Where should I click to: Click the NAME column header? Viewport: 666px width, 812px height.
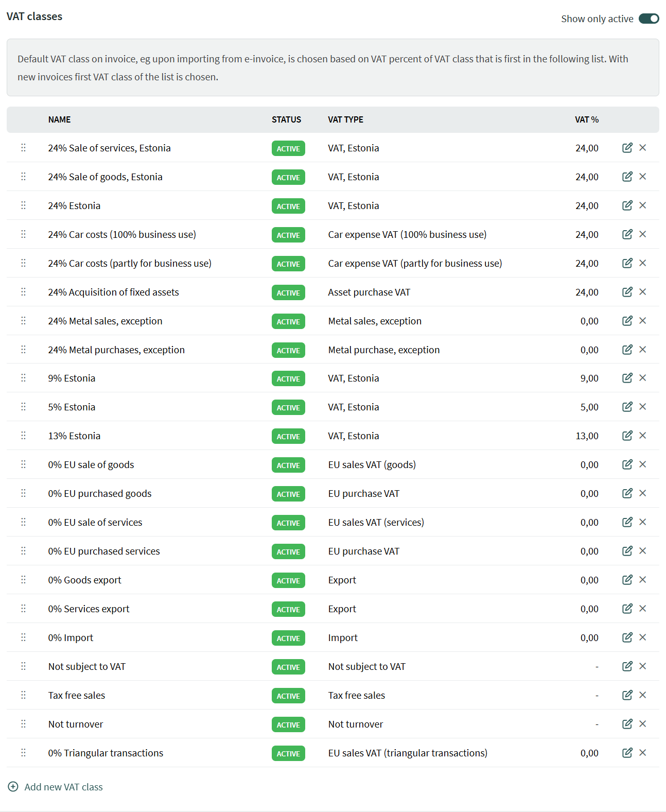point(59,119)
